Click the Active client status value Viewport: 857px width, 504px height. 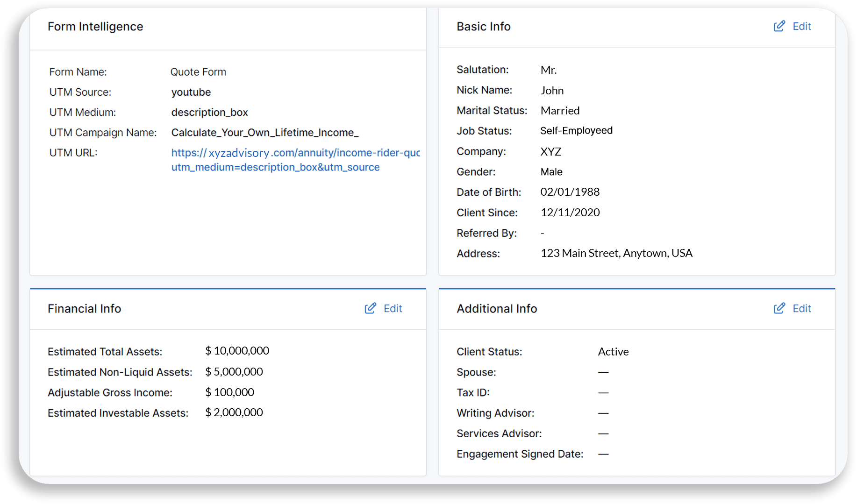[613, 352]
